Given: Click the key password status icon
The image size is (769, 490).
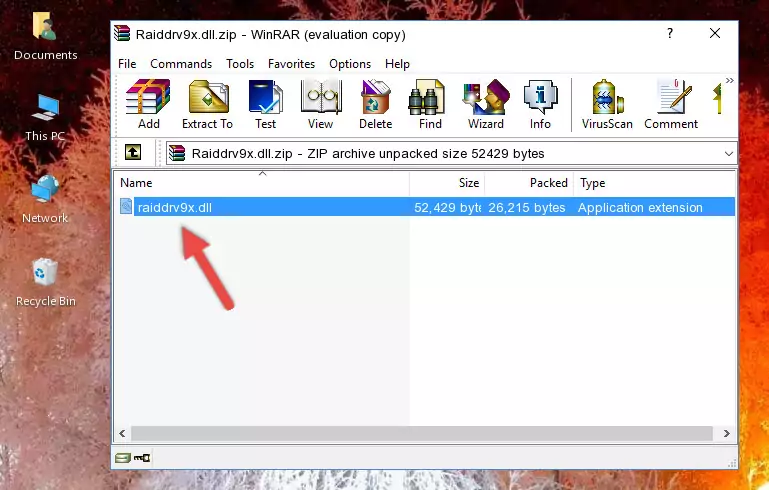Looking at the screenshot, I should point(142,458).
